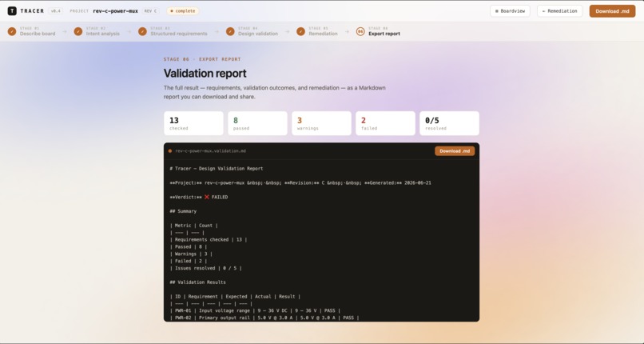Click the orange dot beside file name
Image resolution: width=644 pixels, height=344 pixels.
click(x=170, y=151)
